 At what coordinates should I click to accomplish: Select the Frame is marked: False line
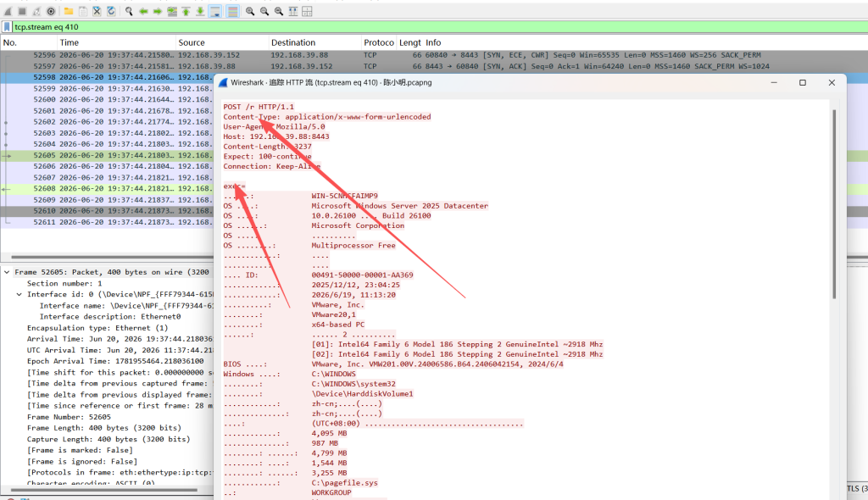pyautogui.click(x=82, y=450)
